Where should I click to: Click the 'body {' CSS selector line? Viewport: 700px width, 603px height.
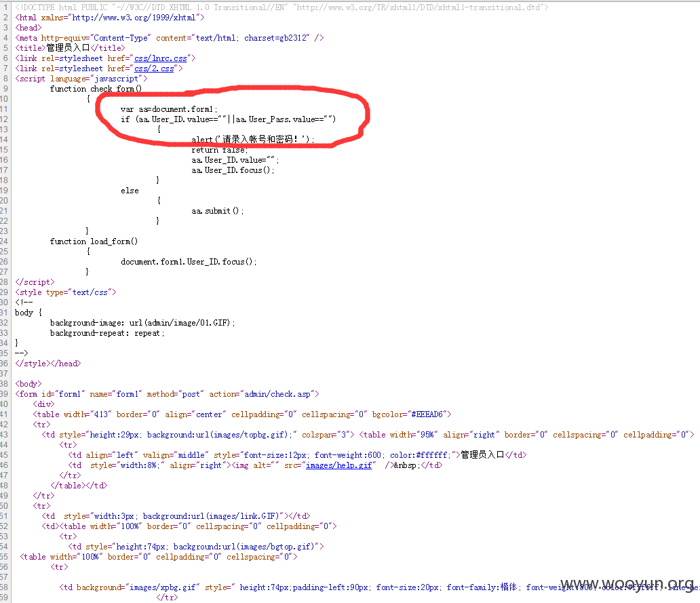[x=28, y=313]
